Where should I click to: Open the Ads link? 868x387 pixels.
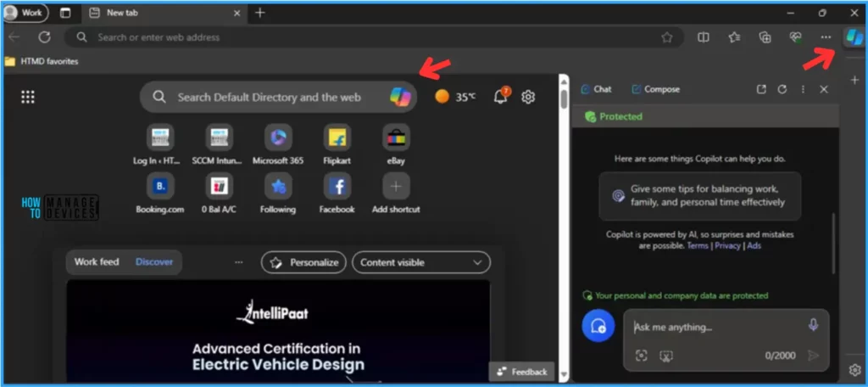point(754,245)
